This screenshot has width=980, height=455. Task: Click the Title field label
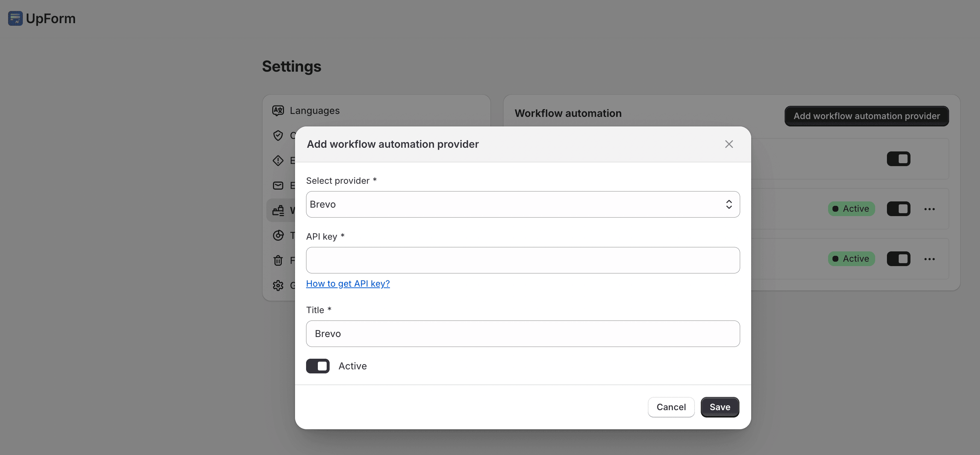[x=319, y=310]
